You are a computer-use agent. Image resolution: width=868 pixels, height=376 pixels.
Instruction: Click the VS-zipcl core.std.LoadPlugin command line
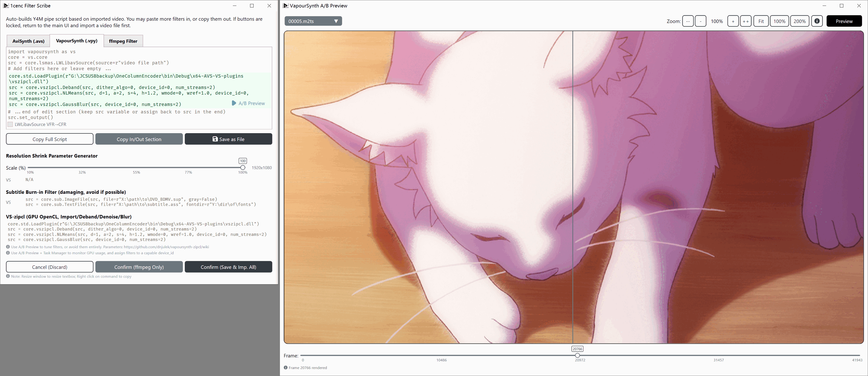[134, 224]
